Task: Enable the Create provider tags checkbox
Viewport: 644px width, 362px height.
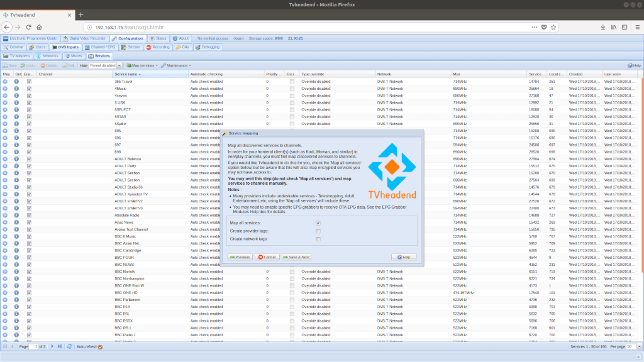Action: point(318,231)
